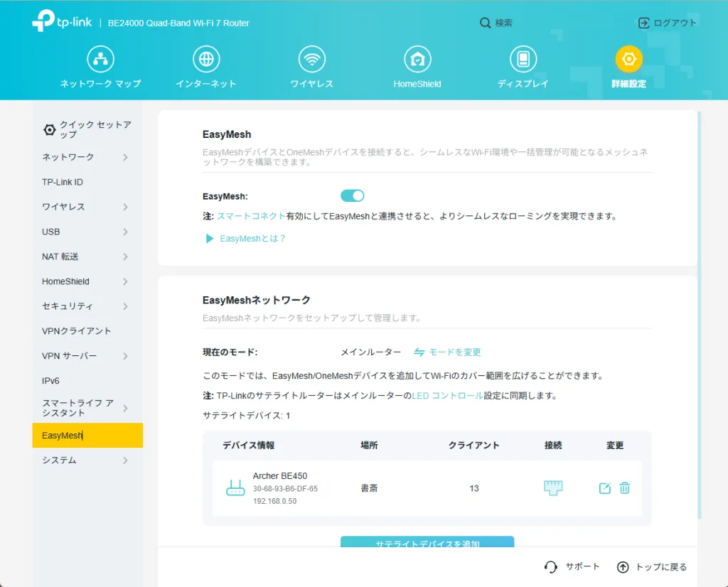Expand the セキュリティ sidebar chevron
This screenshot has height=587, width=728.
click(125, 306)
